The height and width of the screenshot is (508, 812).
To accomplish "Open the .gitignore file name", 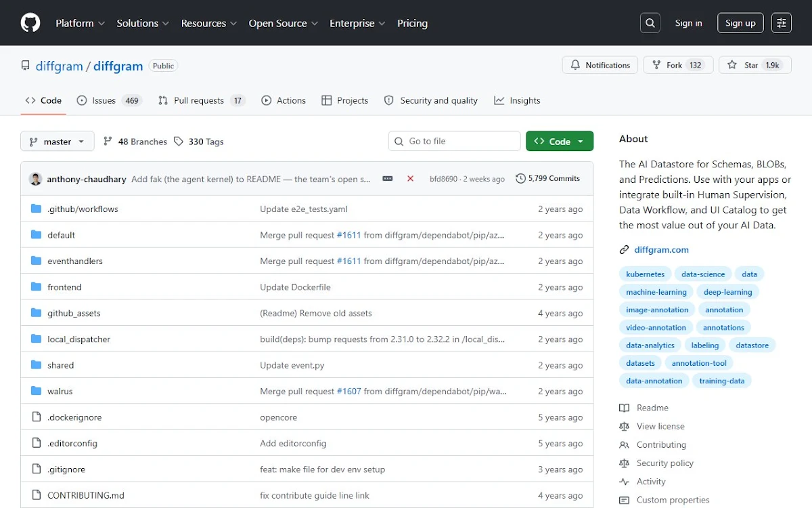I will (x=66, y=469).
